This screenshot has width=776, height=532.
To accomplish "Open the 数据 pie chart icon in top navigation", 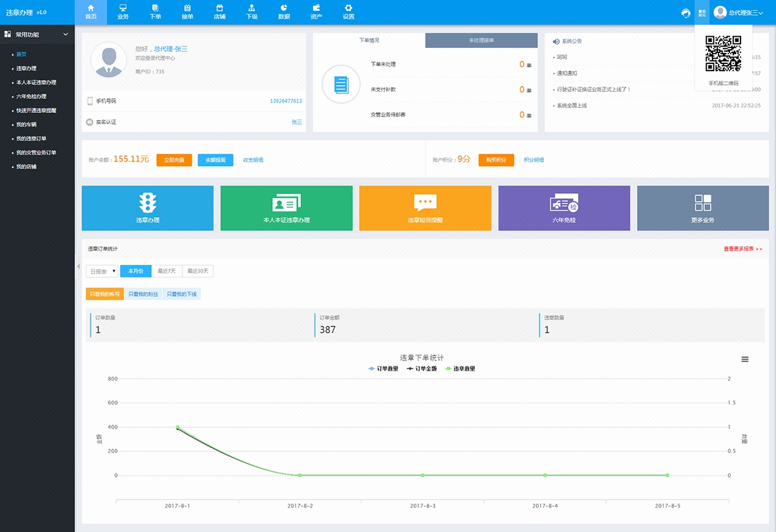I will click(x=284, y=8).
